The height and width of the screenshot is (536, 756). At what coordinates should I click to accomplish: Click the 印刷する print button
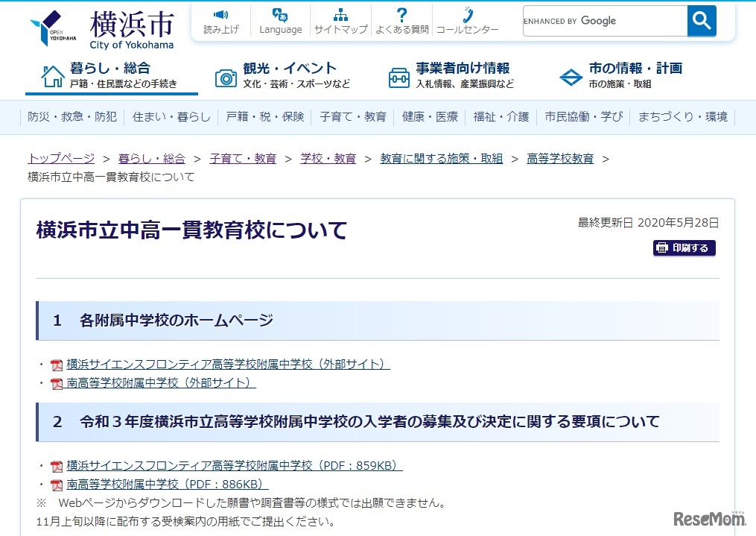pyautogui.click(x=684, y=248)
